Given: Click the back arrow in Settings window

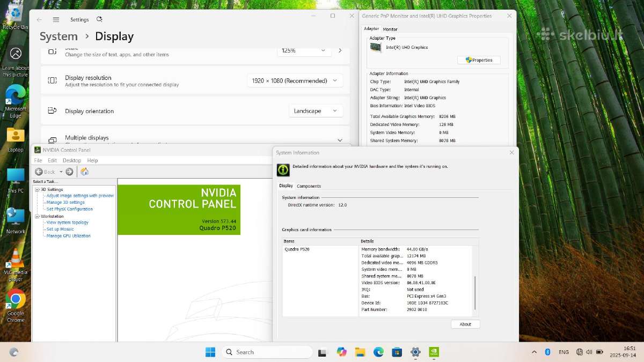Looking at the screenshot, I should click(39, 19).
